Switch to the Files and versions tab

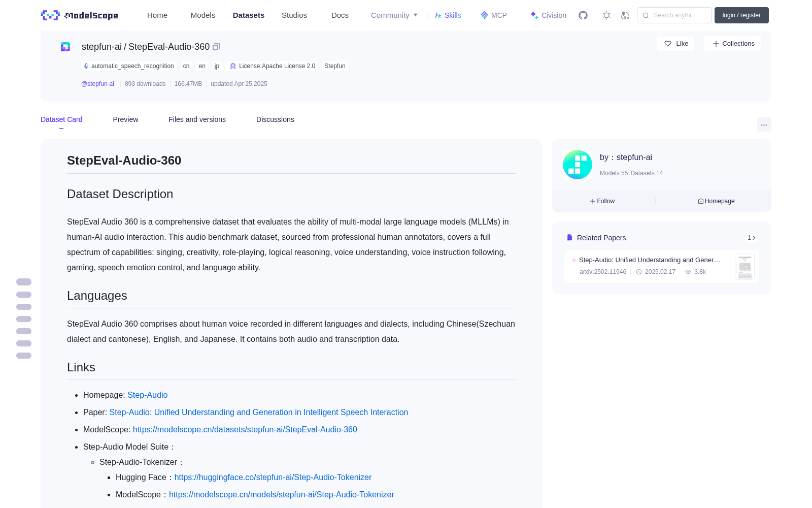pyautogui.click(x=197, y=119)
